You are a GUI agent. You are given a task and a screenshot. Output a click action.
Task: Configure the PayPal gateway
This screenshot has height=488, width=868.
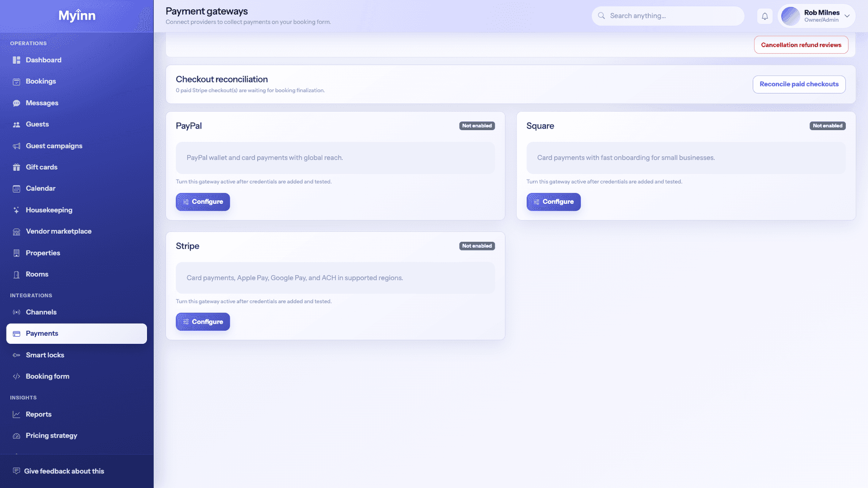[x=203, y=202]
